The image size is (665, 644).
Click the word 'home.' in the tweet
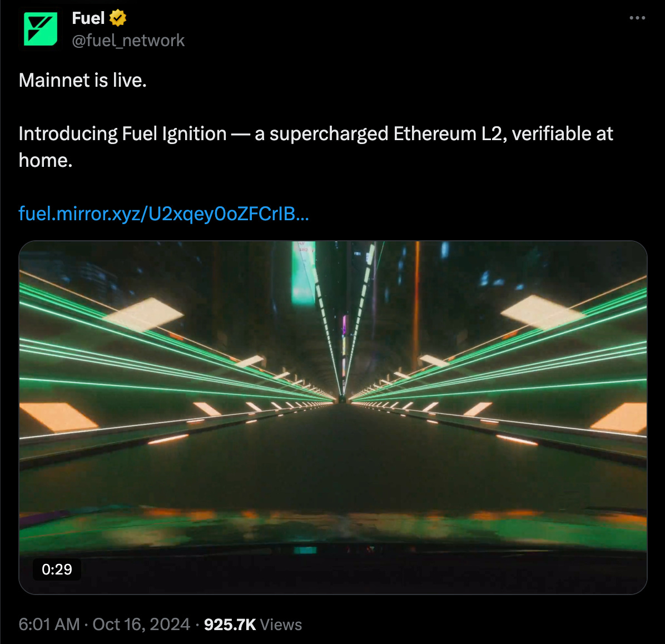[46, 160]
